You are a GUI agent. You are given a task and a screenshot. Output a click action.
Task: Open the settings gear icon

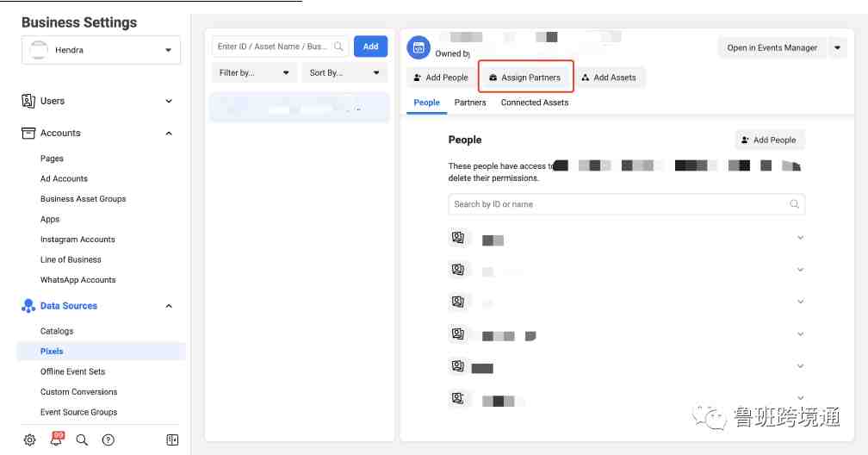30,440
